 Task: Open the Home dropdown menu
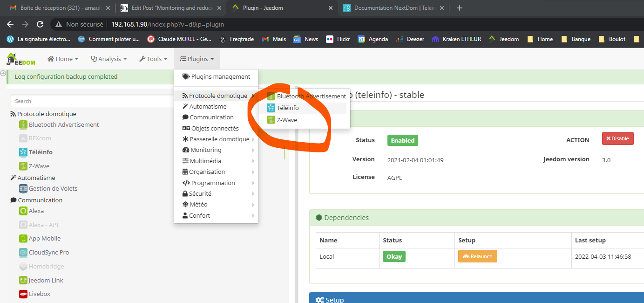coord(63,59)
